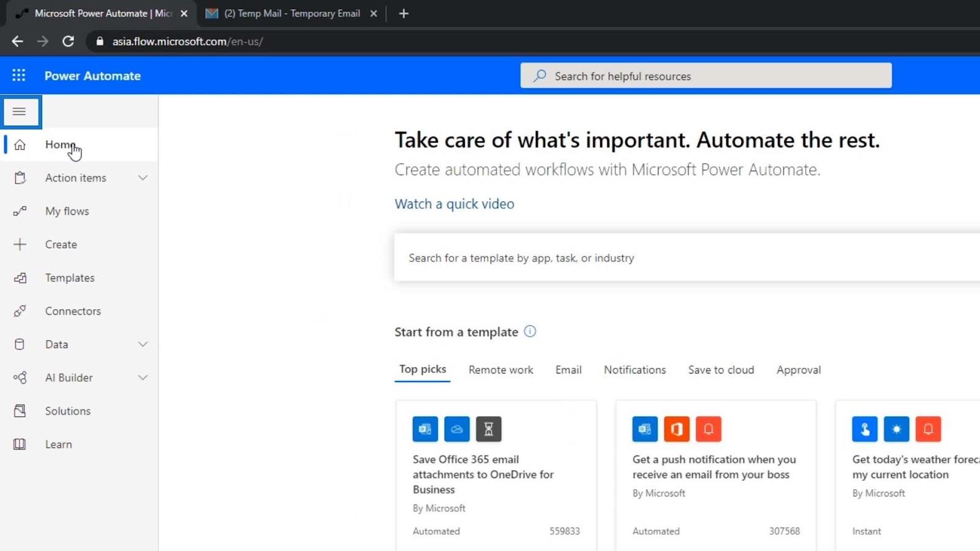Expand the Data menu chevron

point(143,345)
